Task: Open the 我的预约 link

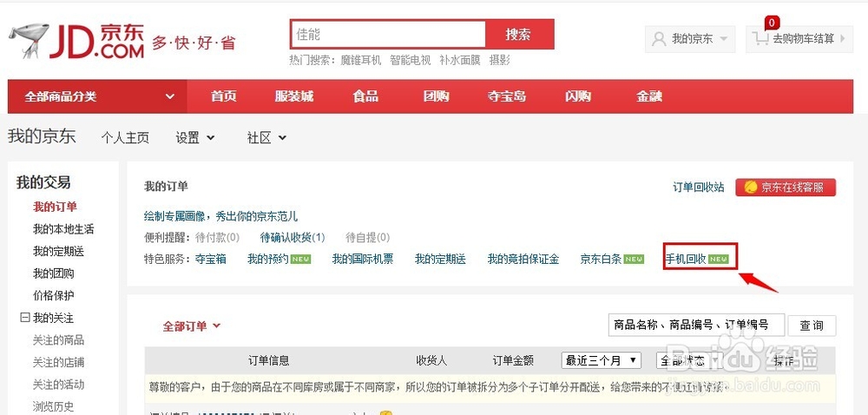Action: pyautogui.click(x=268, y=259)
